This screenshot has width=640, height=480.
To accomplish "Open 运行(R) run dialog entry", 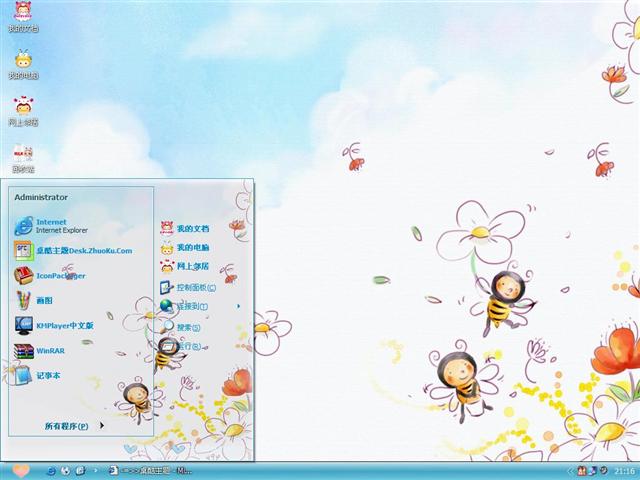I will click(x=180, y=346).
